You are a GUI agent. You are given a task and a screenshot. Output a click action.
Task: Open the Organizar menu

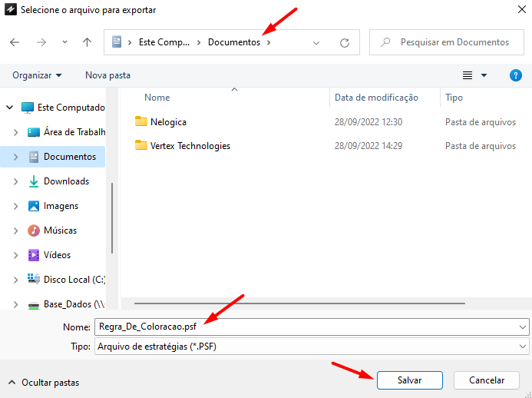[x=37, y=75]
